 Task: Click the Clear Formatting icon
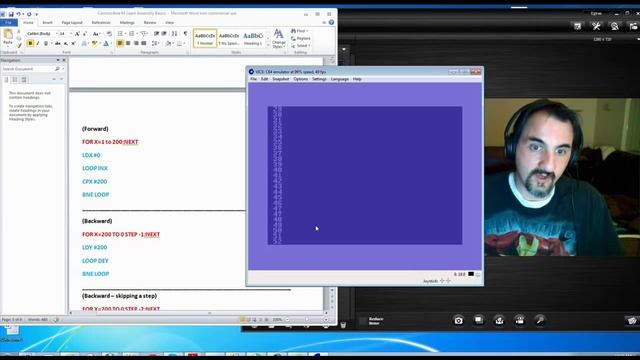[x=109, y=34]
